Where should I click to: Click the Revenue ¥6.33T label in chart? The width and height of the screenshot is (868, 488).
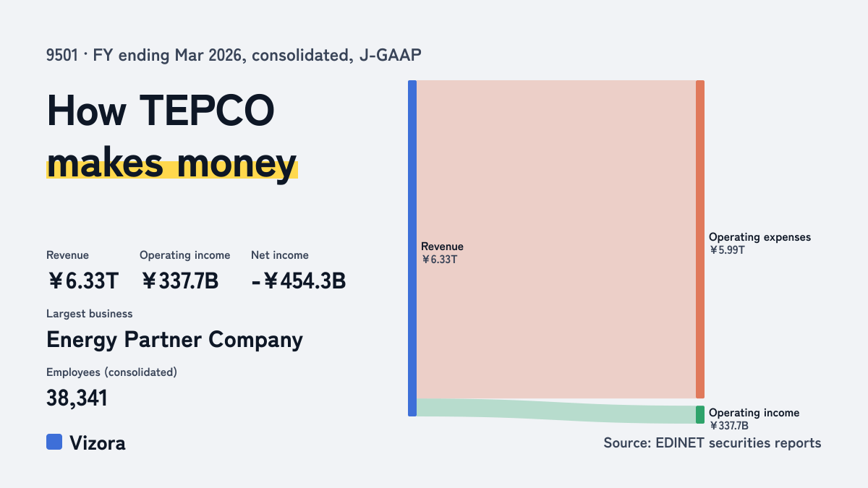point(442,253)
